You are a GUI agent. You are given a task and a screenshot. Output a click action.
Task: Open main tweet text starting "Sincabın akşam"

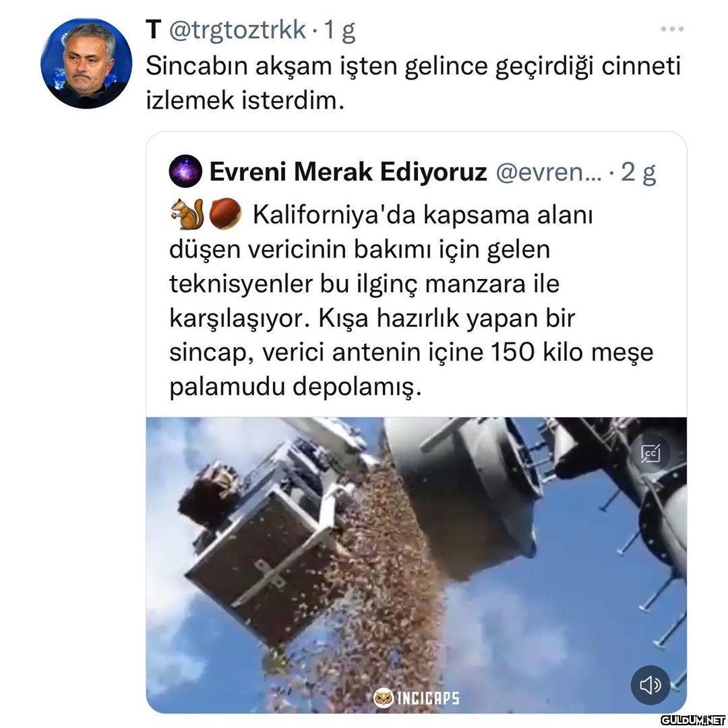point(413,83)
